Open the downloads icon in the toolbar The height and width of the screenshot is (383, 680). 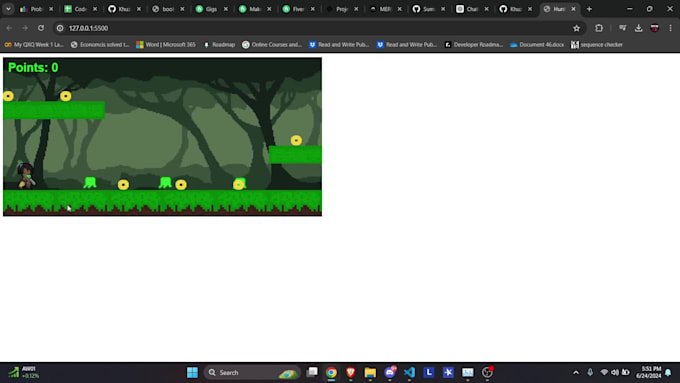tap(638, 28)
